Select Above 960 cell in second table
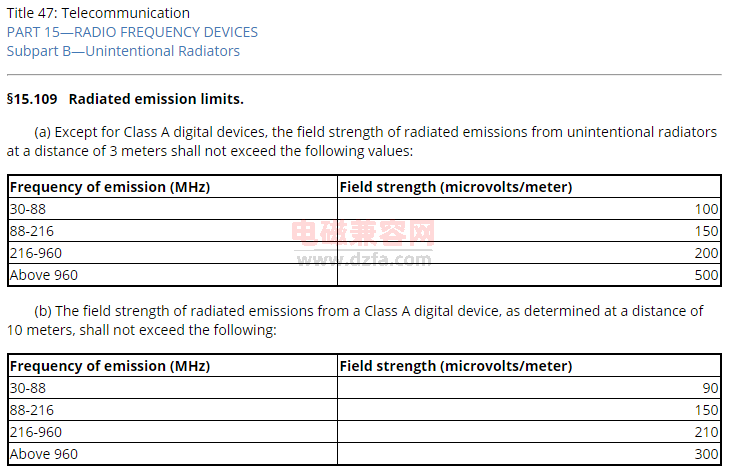This screenshot has width=730, height=474. click(x=173, y=454)
